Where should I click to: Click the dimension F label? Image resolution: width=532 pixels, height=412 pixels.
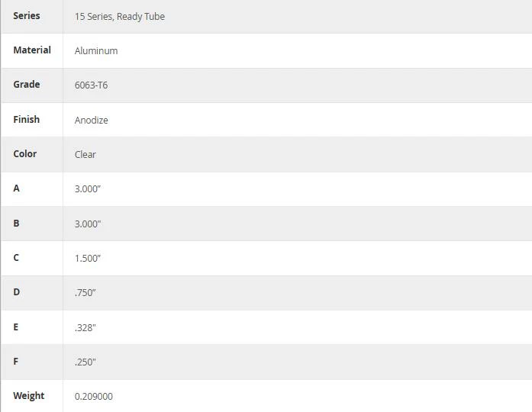(16, 361)
